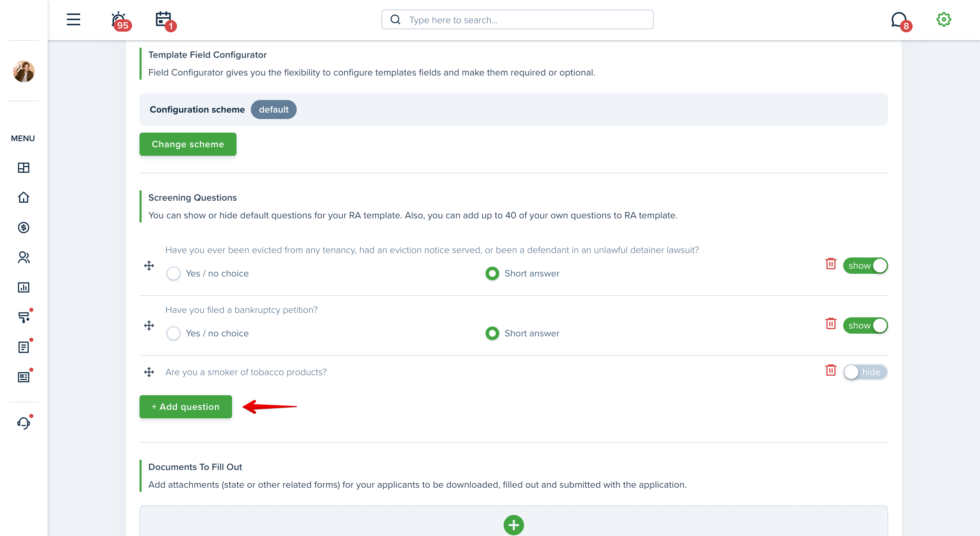Toggle show switch for bankruptcy question
The image size is (980, 536).
coord(865,325)
